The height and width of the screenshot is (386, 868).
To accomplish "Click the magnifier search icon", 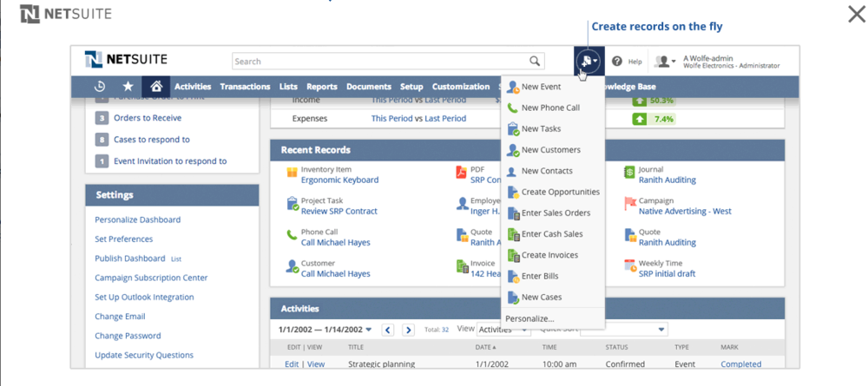I will [x=536, y=62].
